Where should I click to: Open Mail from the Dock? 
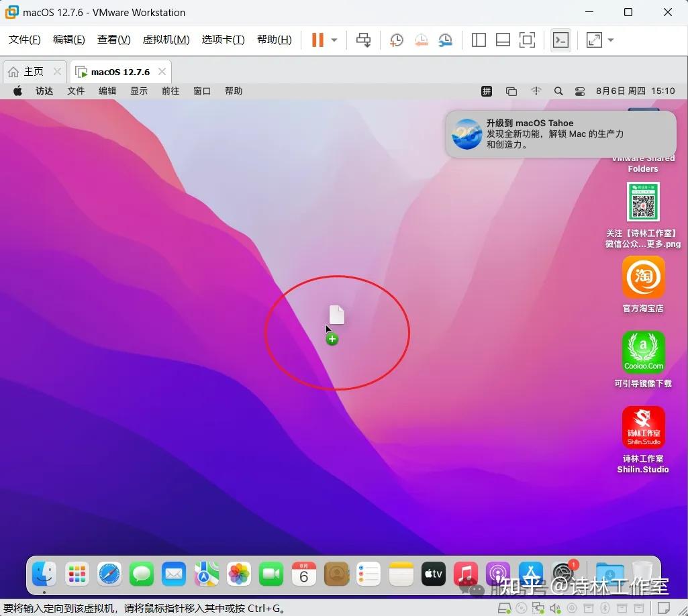coord(174,574)
